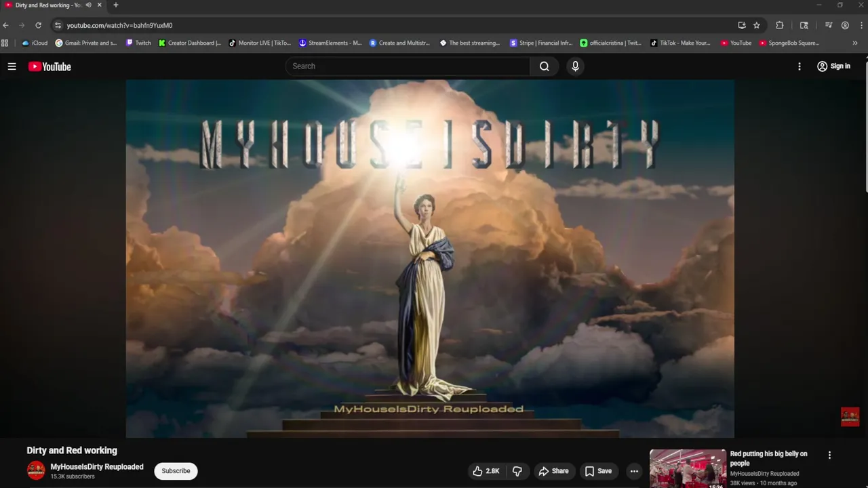Screen dimensions: 868x488
Task: Open the YouTube guide hamburger menu
Action: 12,66
